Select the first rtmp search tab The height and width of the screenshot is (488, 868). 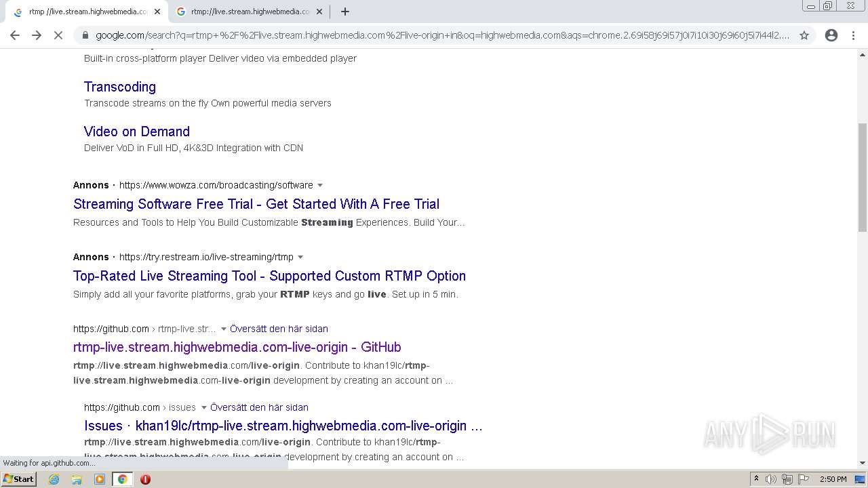click(87, 12)
